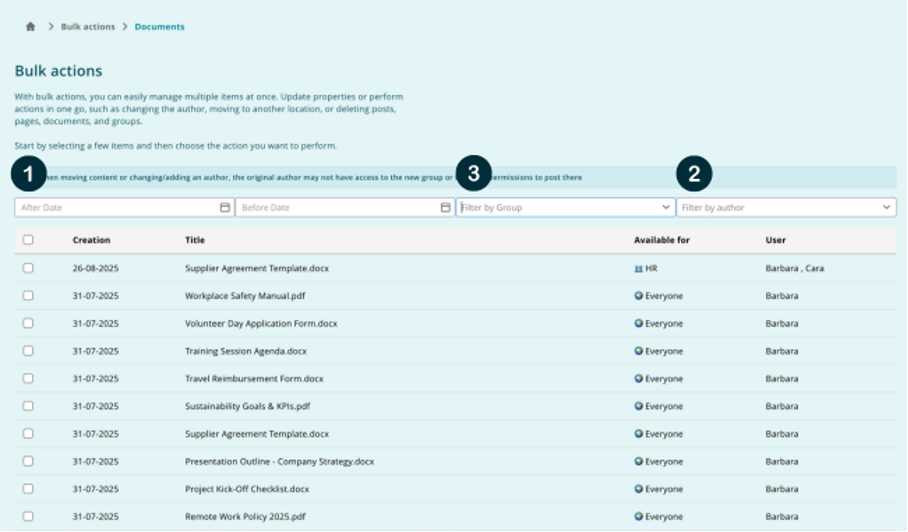Click the HR group icon in first row

click(638, 269)
